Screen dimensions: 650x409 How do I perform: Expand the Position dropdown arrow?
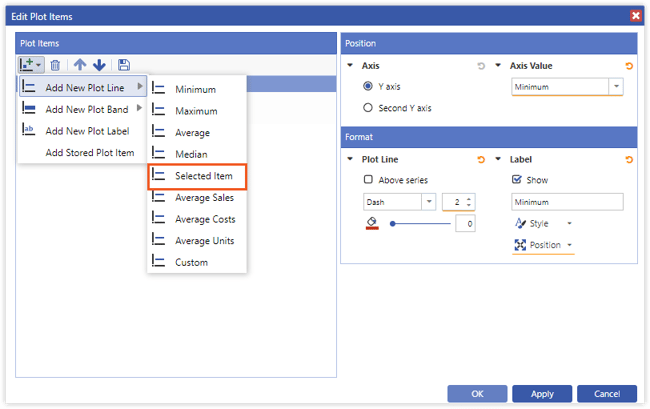coord(570,245)
